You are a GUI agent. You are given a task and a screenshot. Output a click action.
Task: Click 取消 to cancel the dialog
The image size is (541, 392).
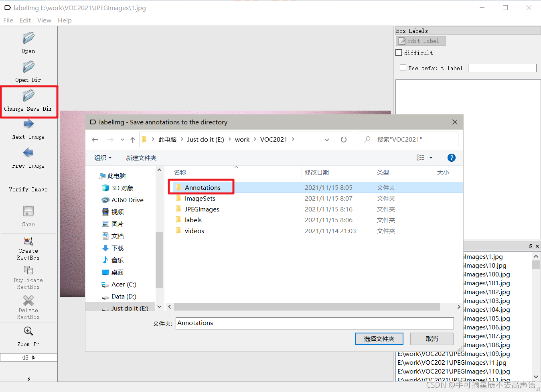click(432, 339)
